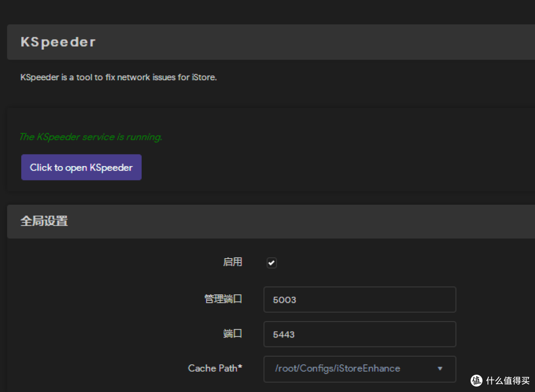Focus the 端口 field with 5443
The height and width of the screenshot is (392, 535).
[360, 334]
